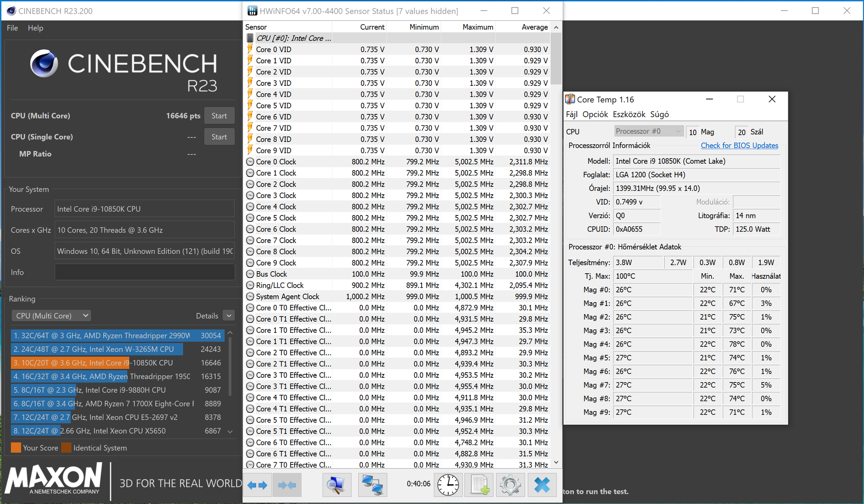Click HWiNFO shrink columns arrows icon
This screenshot has height=504, width=864.
coord(287,485)
